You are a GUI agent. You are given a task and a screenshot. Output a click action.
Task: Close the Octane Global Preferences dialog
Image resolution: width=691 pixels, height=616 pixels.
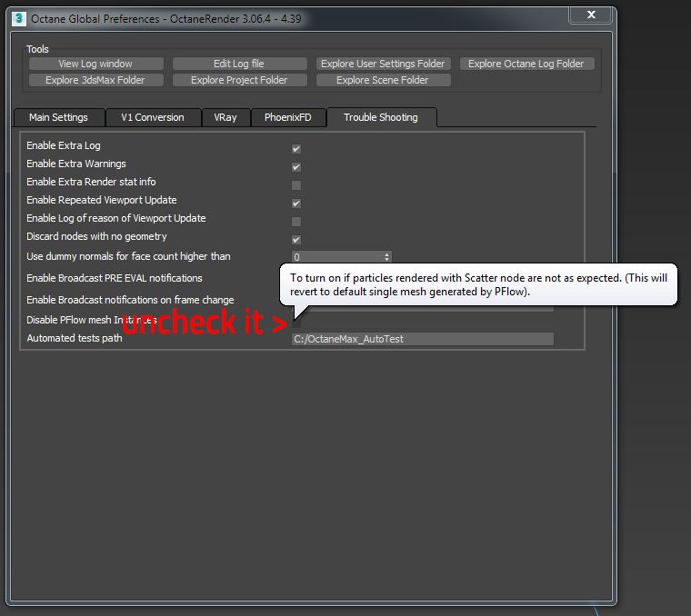click(x=590, y=15)
